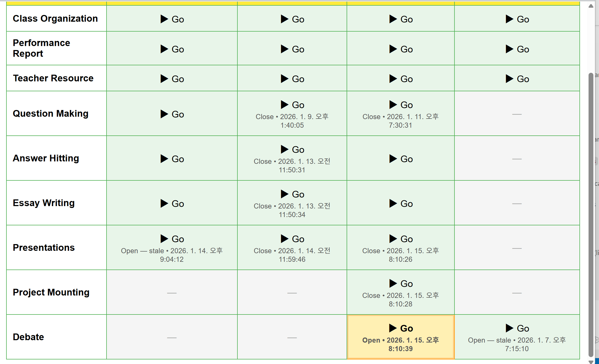Open Question Making Go closed at 1:40:05
Viewport: 599px width, 364px height.
(292, 105)
